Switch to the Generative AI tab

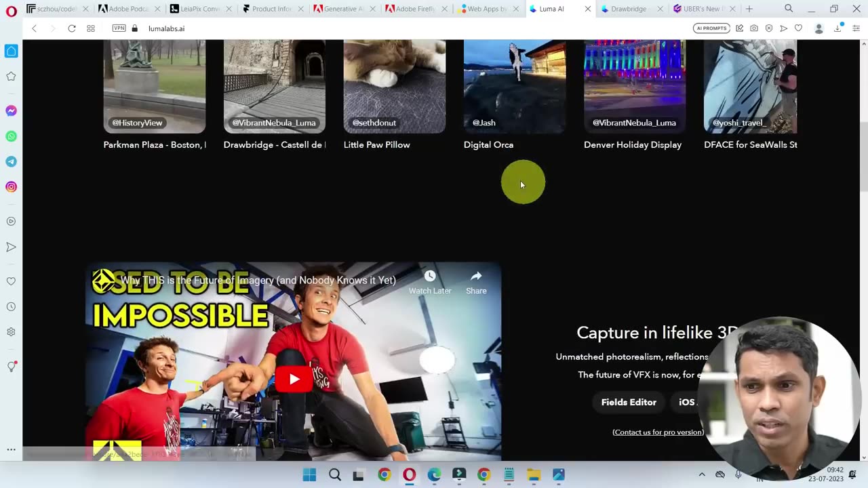pos(344,9)
